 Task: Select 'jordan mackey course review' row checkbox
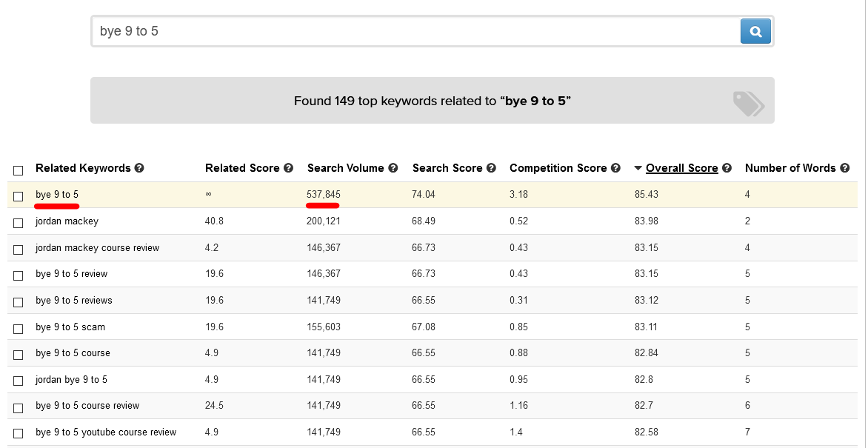[19, 250]
